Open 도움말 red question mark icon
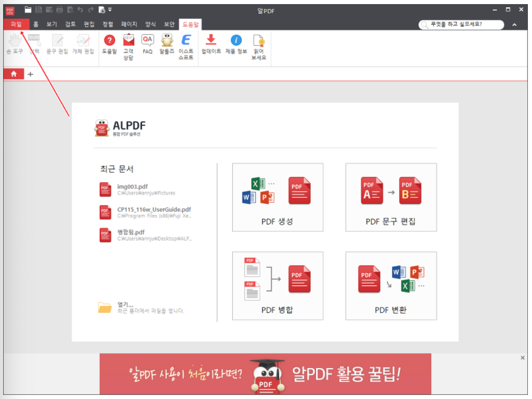 click(109, 44)
